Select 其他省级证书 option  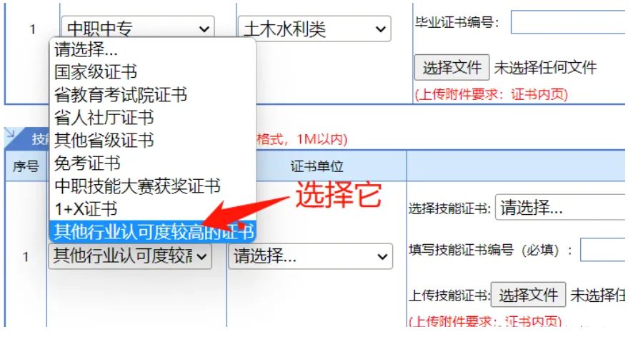pyautogui.click(x=153, y=141)
